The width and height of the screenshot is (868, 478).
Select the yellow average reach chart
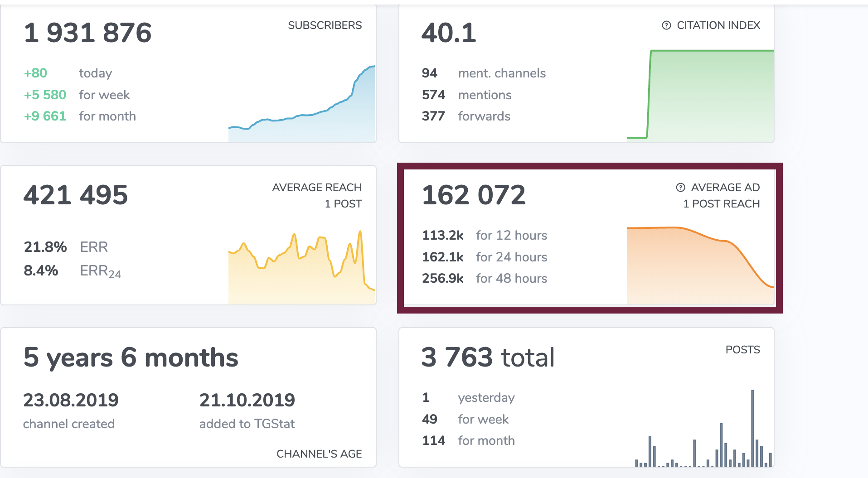302,267
